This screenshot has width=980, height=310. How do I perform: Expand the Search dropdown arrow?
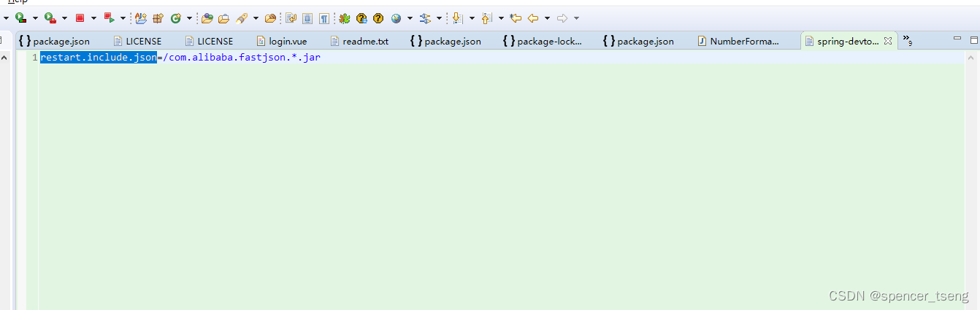click(256, 18)
